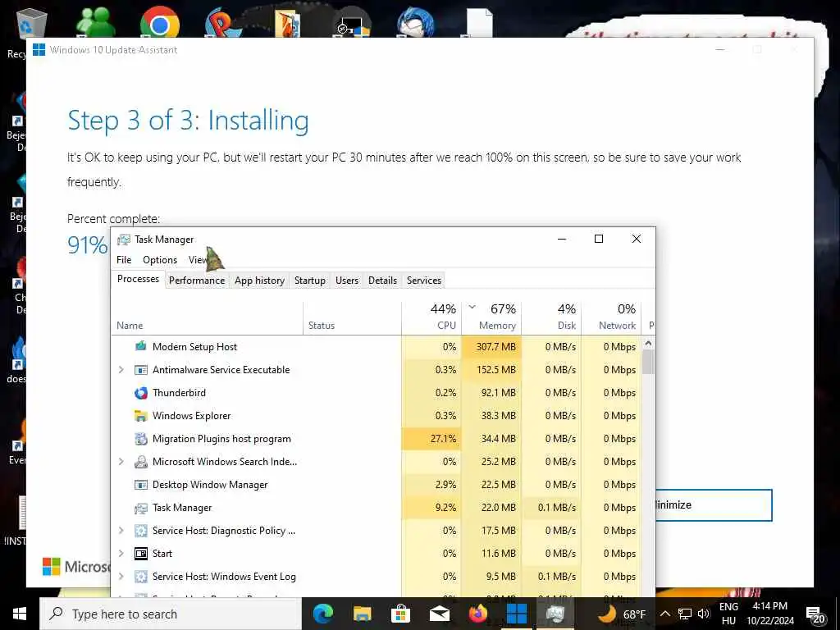The image size is (840, 630).
Task: Launch Microsoft Store from the taskbar
Action: click(400, 614)
